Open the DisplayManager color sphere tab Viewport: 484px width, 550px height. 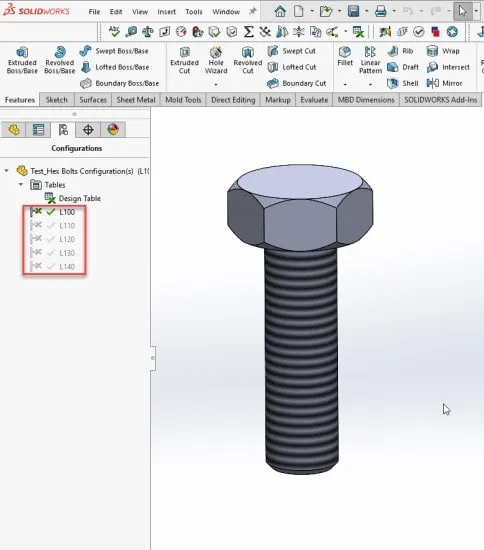113,130
